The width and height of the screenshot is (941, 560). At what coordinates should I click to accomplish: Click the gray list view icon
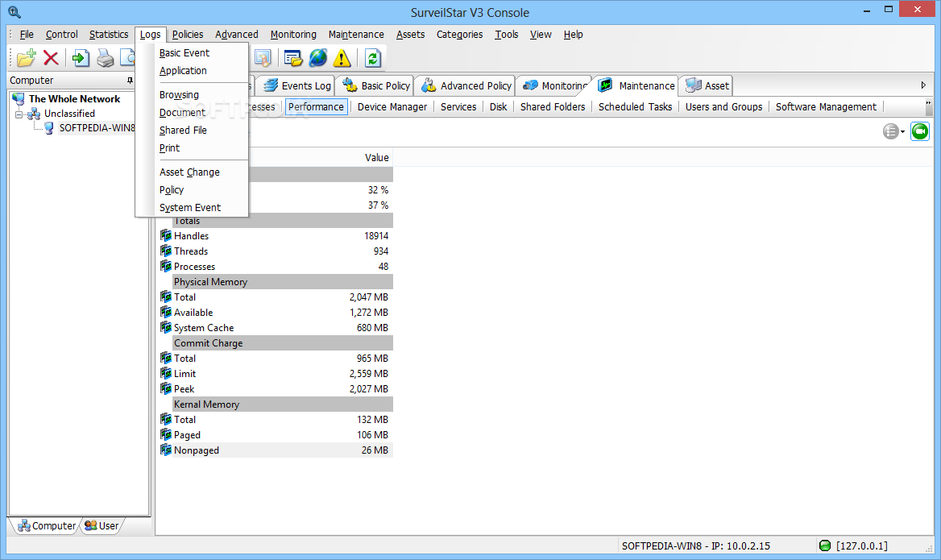[x=890, y=131]
